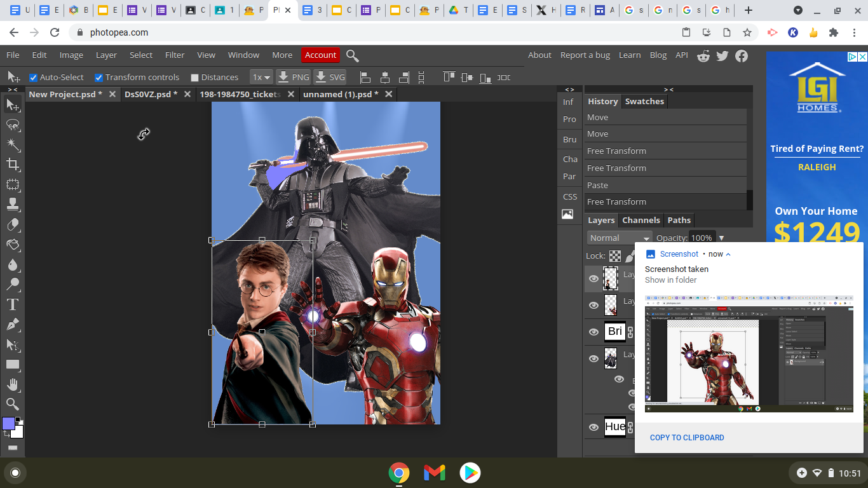Close the unnamed (1).psd tab
868x488 pixels.
pyautogui.click(x=389, y=94)
